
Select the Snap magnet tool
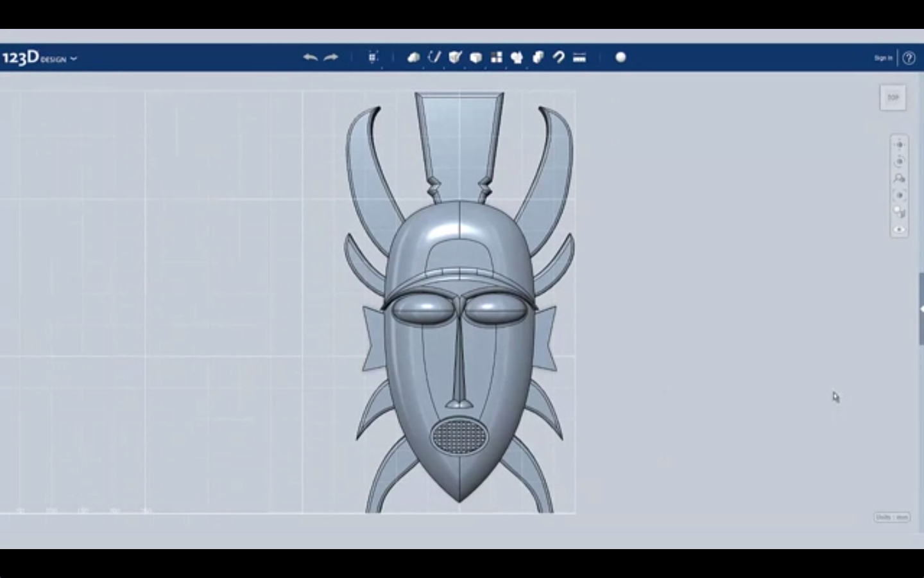coord(559,57)
